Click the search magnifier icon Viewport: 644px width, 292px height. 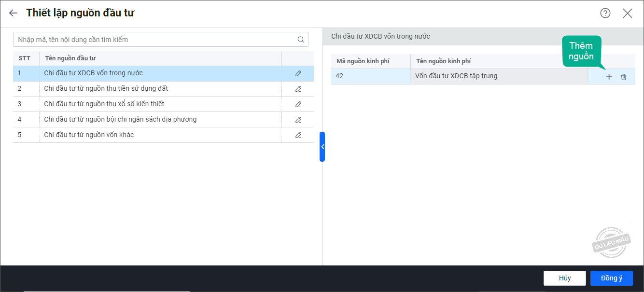coord(301,40)
